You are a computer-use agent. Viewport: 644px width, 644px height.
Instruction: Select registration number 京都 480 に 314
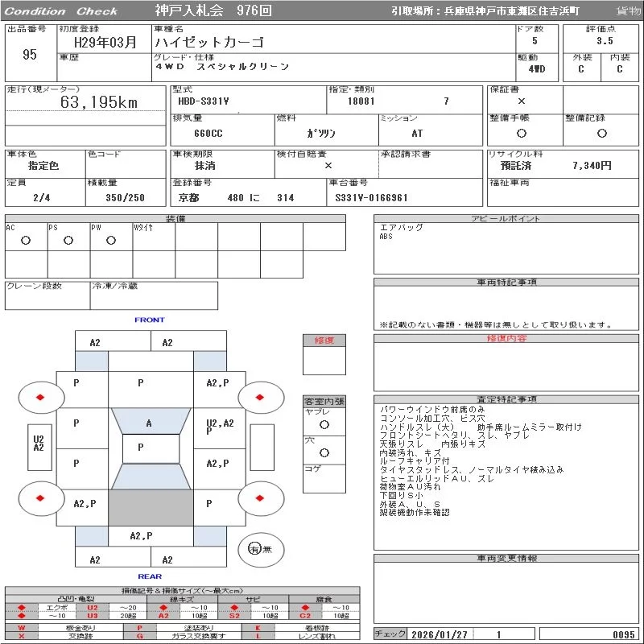tap(236, 197)
